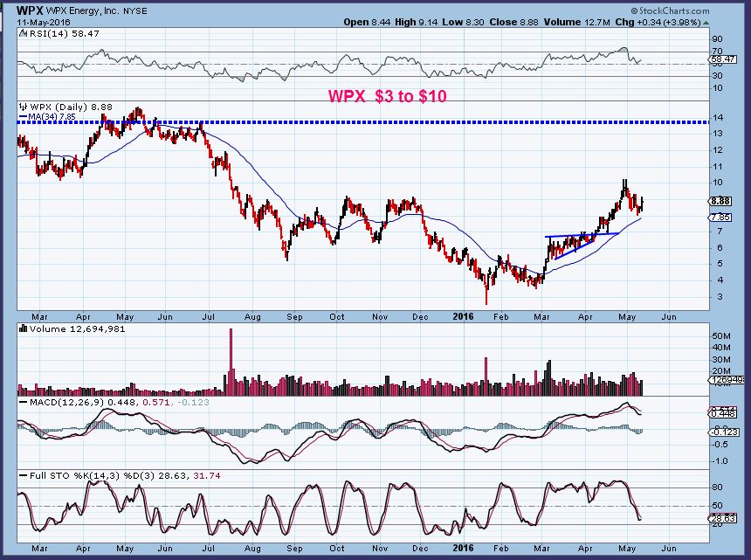The image size is (751, 560).
Task: Click the green up-triangle after the Chg value
Action: point(706,23)
